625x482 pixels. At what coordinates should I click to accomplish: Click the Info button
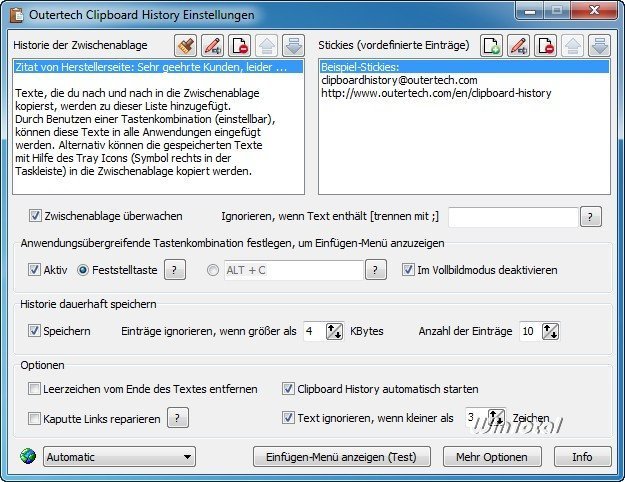click(582, 457)
